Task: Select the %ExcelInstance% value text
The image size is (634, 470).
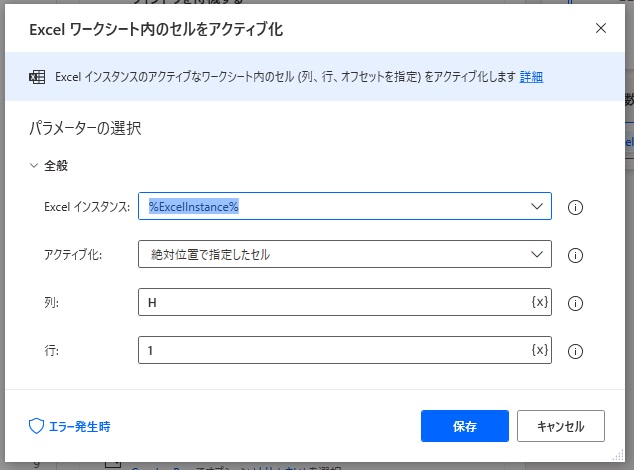Action: point(194,206)
